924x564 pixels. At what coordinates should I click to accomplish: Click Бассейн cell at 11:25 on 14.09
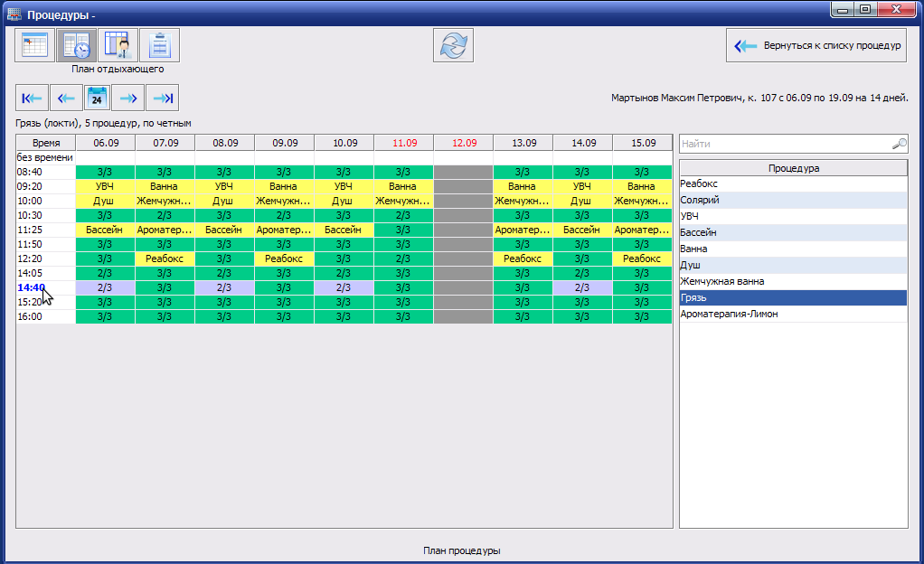point(582,230)
